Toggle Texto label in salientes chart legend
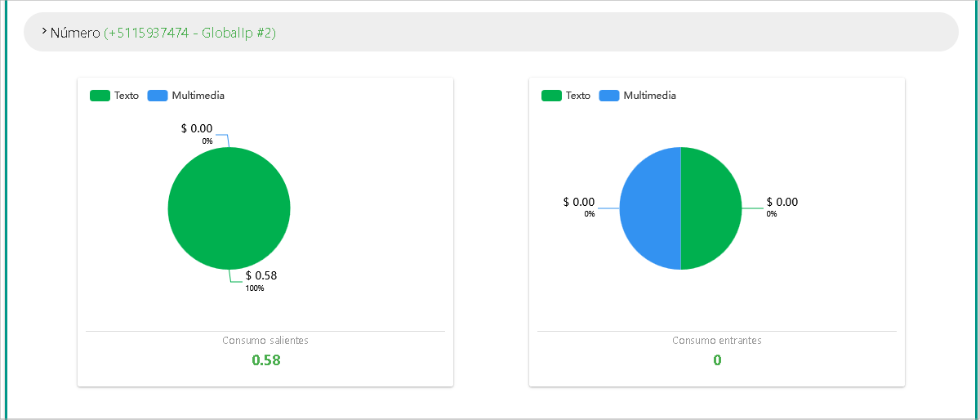This screenshot has width=980, height=420. (127, 96)
